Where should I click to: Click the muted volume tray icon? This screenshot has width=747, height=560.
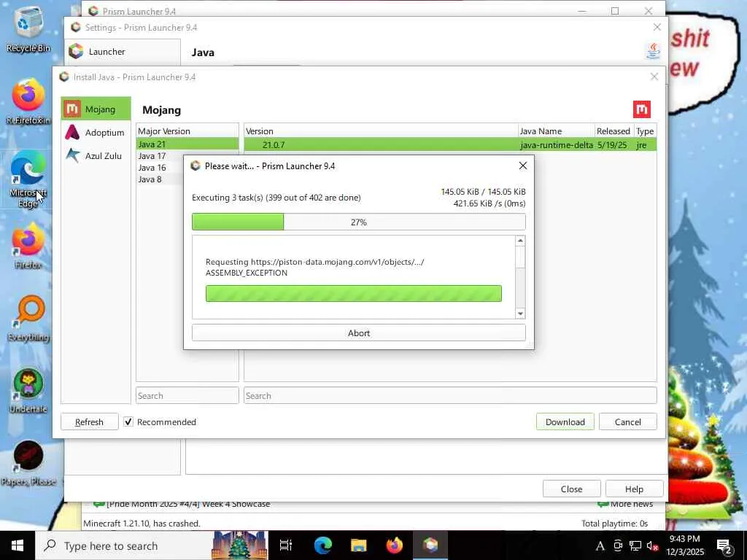[x=652, y=545]
